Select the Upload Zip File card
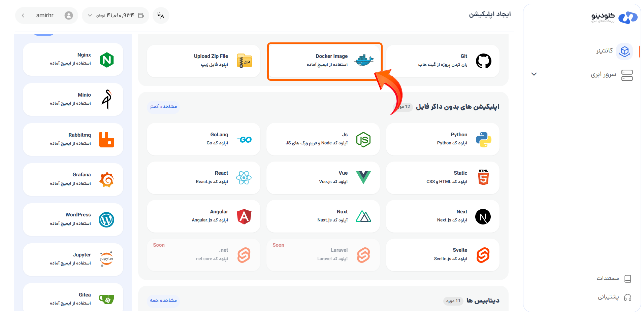Image resolution: width=644 pixels, height=315 pixels. (x=203, y=61)
